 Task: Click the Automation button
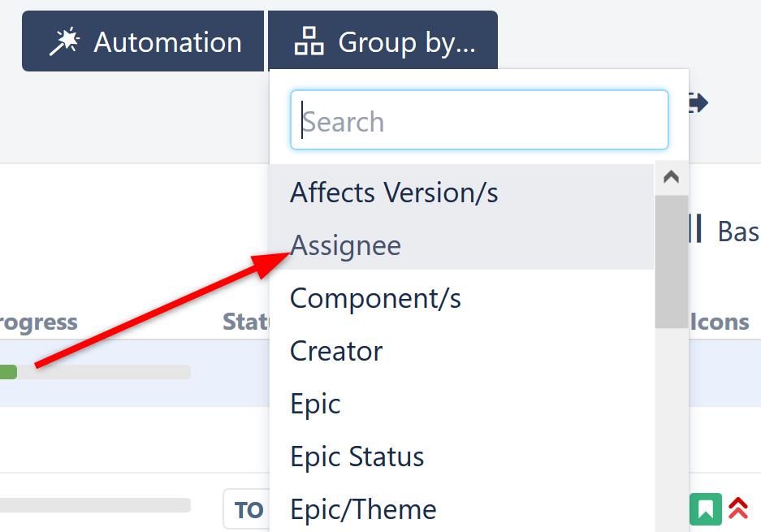tap(143, 40)
